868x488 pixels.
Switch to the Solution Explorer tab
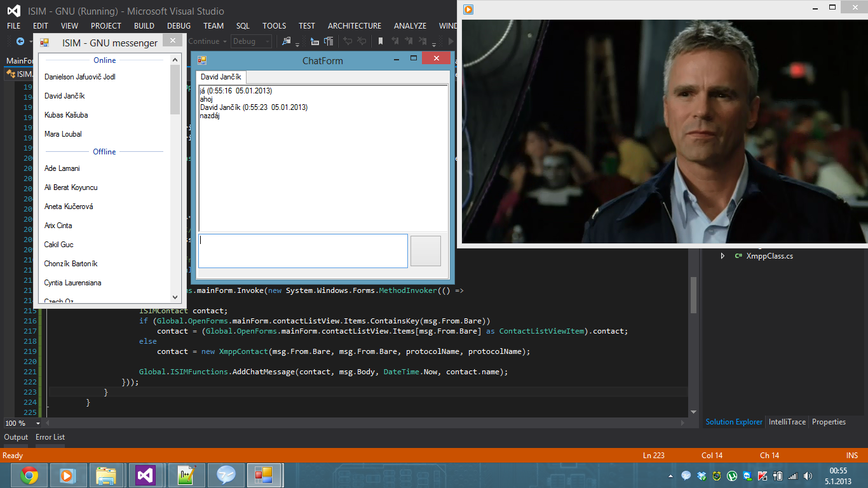point(734,422)
